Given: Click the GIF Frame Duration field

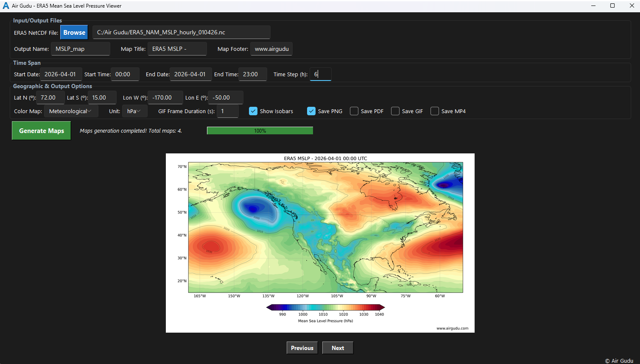Looking at the screenshot, I should tap(228, 111).
